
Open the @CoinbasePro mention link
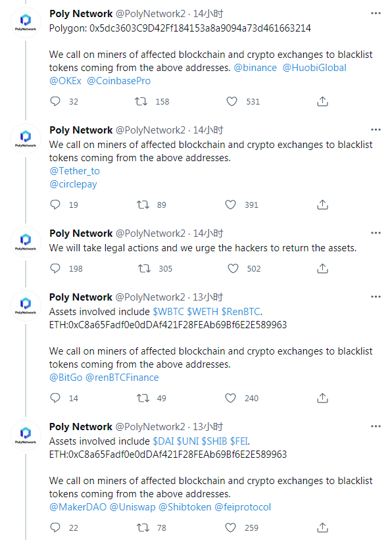(118, 81)
